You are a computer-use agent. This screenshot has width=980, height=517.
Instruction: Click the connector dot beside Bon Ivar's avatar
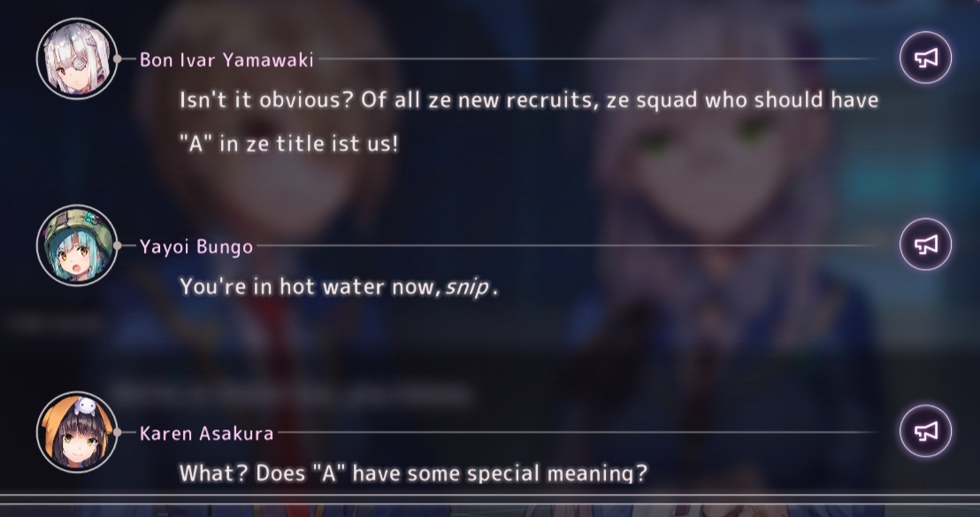click(117, 58)
